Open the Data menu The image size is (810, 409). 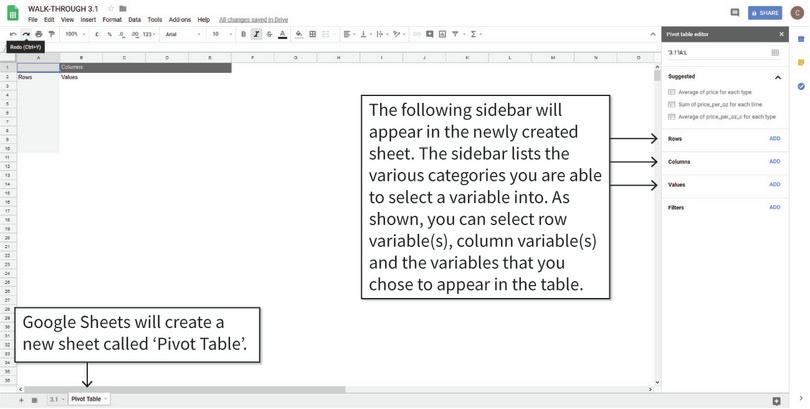point(134,20)
